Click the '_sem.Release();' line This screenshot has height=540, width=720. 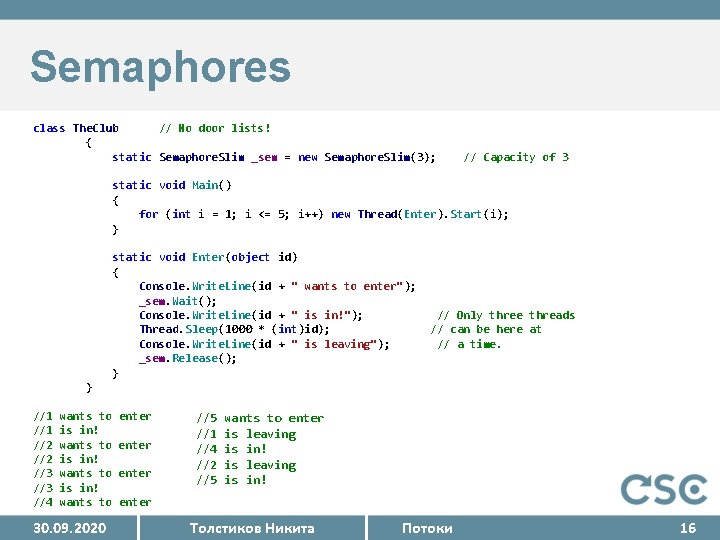(187, 359)
